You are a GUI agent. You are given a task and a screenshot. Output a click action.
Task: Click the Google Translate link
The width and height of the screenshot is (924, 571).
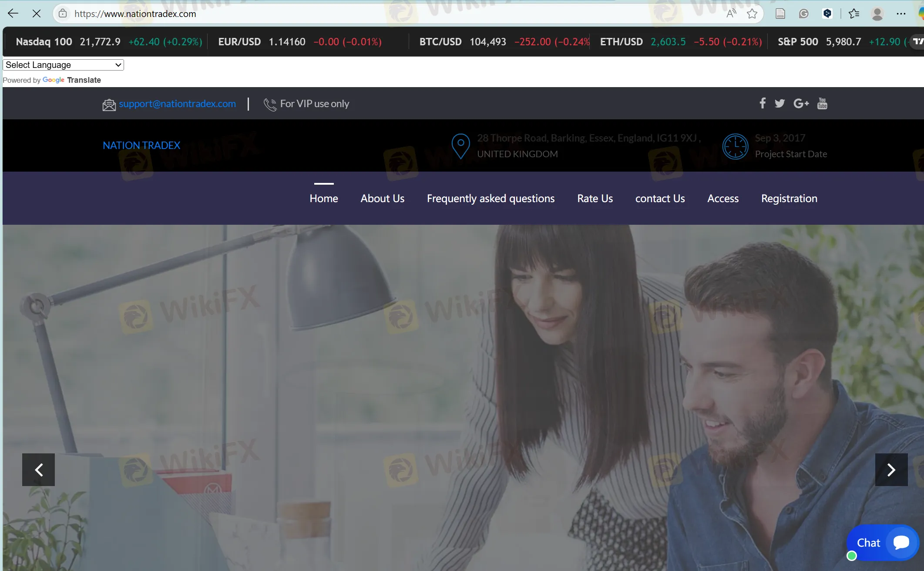coord(72,80)
